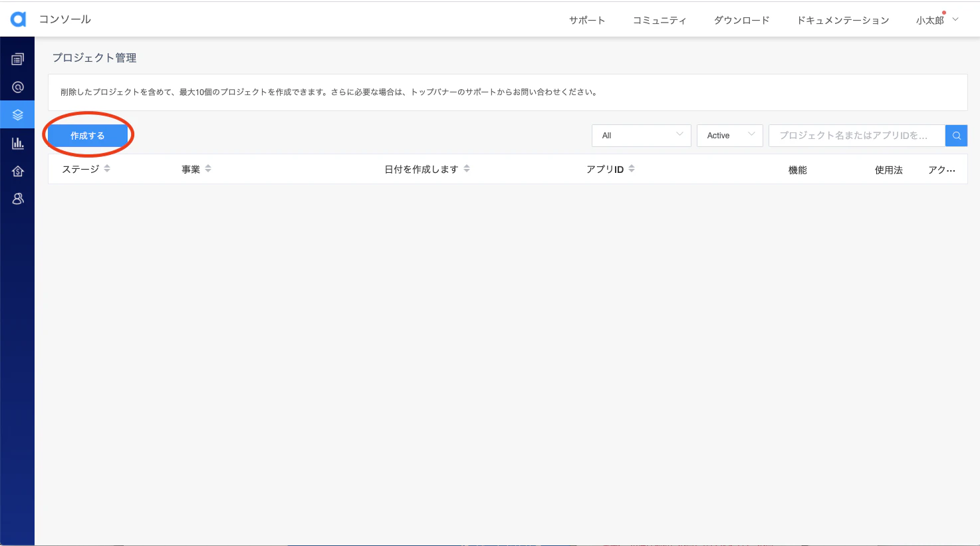Click the blue search magnifier button
The height and width of the screenshot is (546, 980).
coord(956,136)
